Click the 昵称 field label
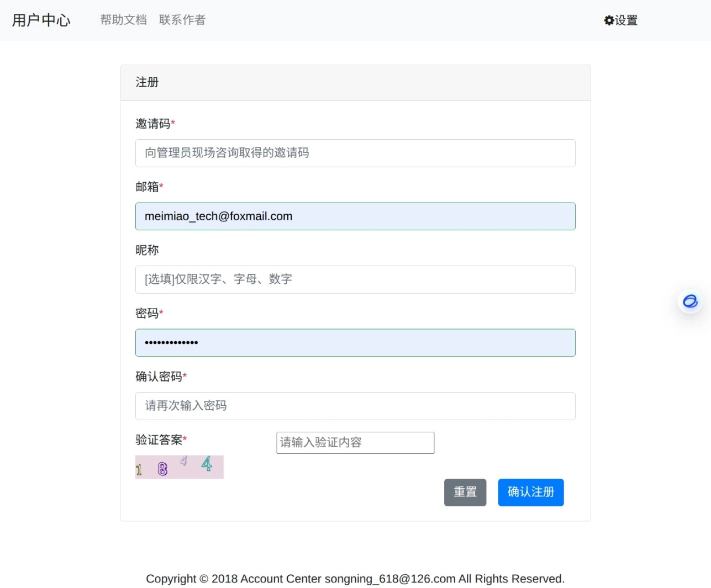 point(147,250)
